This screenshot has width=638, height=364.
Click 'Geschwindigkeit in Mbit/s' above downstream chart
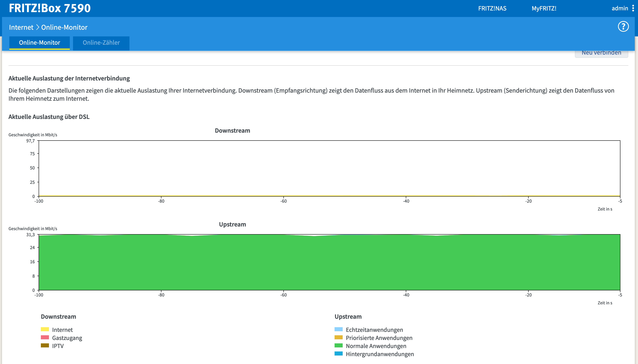[x=33, y=135]
